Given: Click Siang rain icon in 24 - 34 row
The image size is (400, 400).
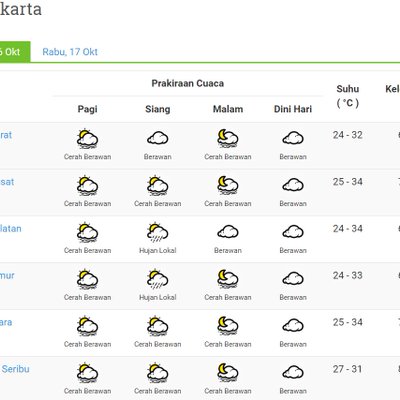Looking at the screenshot, I should (158, 232).
